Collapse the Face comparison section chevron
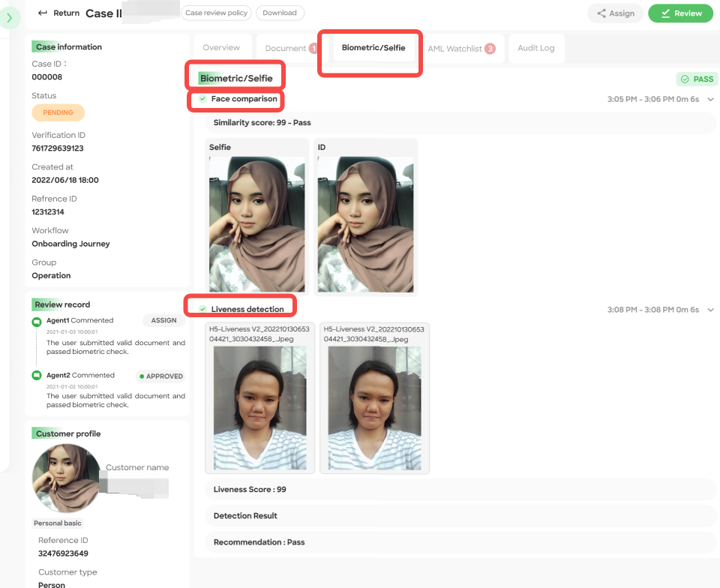 click(x=710, y=99)
